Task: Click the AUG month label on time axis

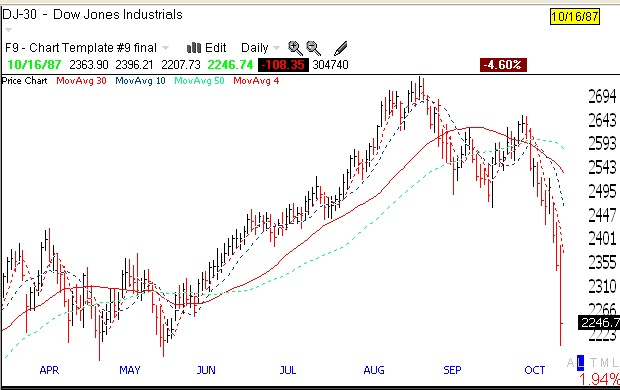Action: point(374,370)
